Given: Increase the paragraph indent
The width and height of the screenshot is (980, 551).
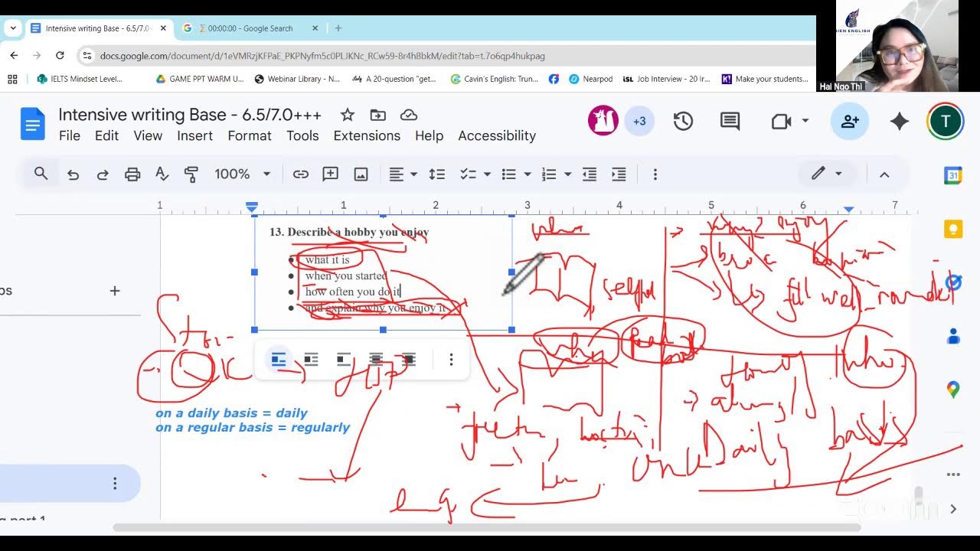Looking at the screenshot, I should [619, 174].
